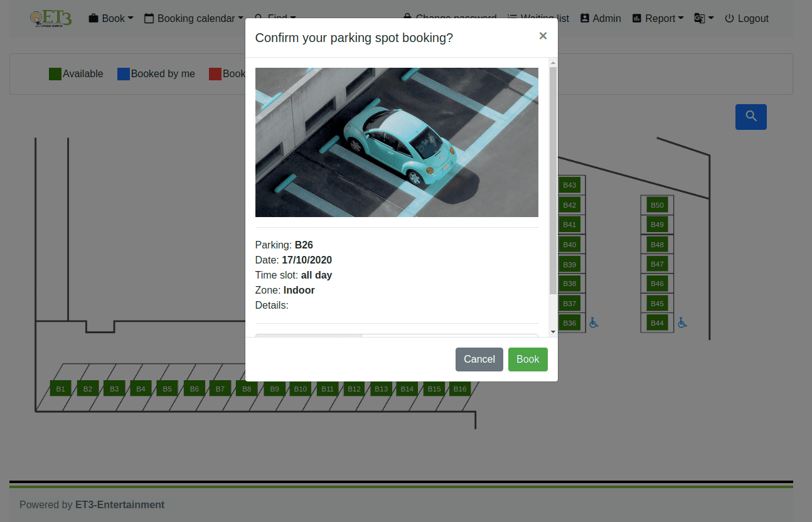
Task: Select parking spot B16
Action: coord(460,389)
